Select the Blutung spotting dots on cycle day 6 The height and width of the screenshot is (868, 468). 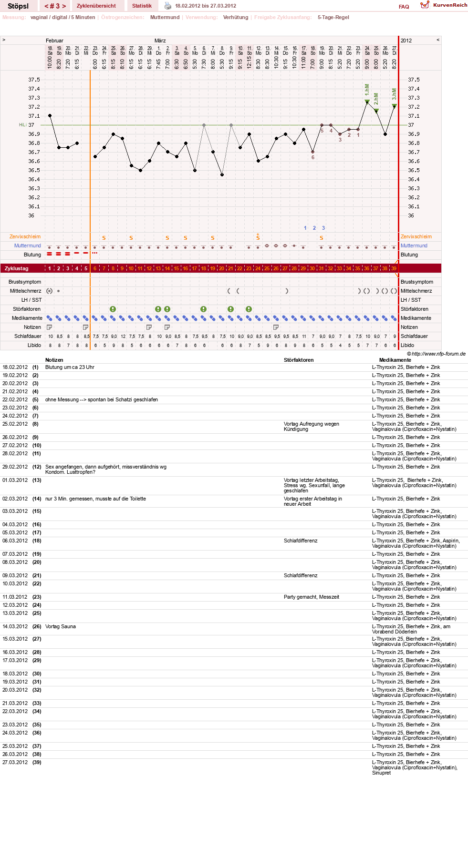(x=95, y=253)
